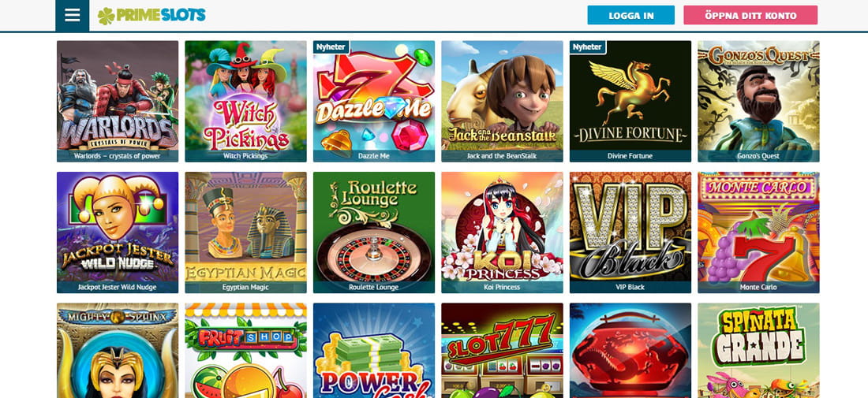Click the ÖPPNA DITT KONTO button
The width and height of the screenshot is (868, 398).
[x=750, y=16]
